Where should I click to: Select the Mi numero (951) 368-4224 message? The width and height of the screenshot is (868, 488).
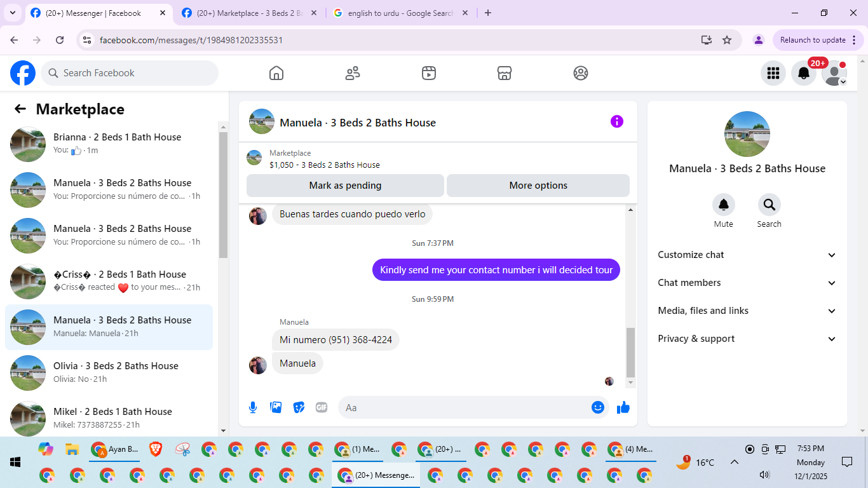pos(336,340)
